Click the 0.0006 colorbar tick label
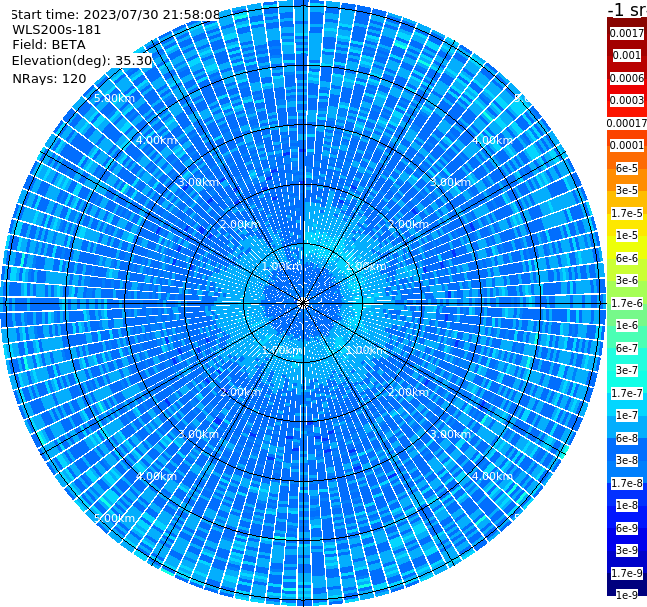 627,78
